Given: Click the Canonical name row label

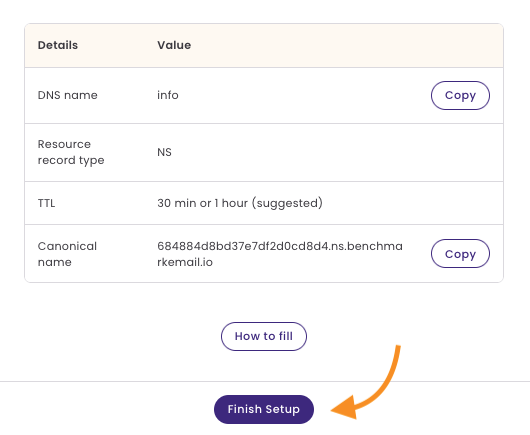Looking at the screenshot, I should 67,254.
